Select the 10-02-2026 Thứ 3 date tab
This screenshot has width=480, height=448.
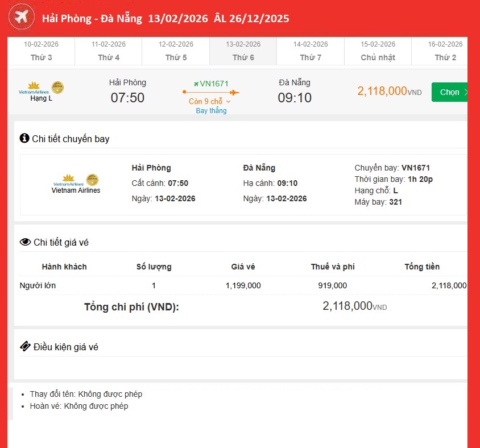41,51
